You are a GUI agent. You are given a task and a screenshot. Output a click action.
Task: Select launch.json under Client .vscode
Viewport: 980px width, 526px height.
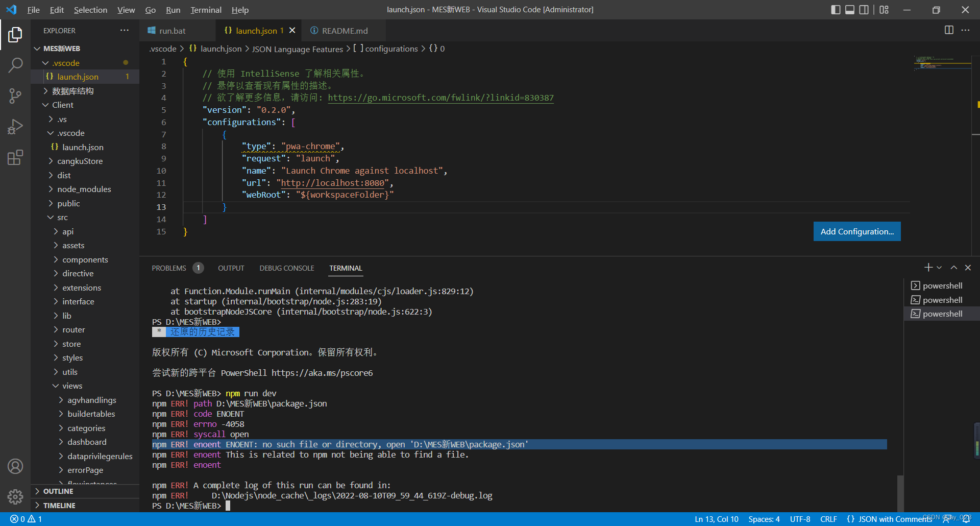tap(85, 147)
